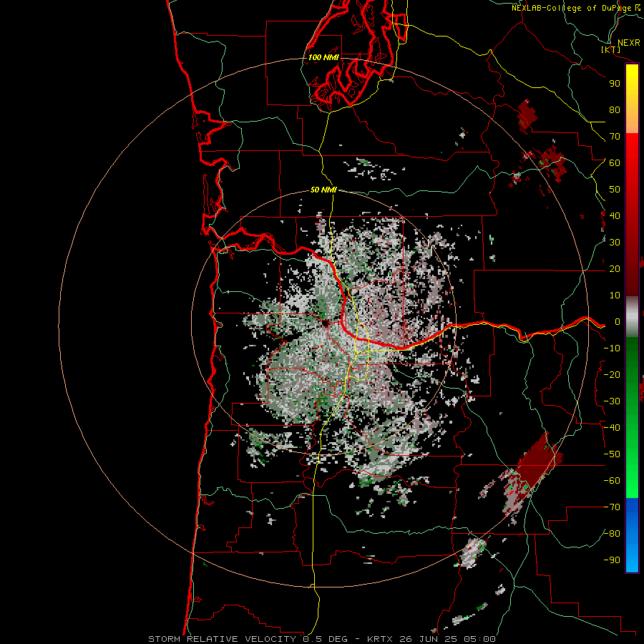Click the -90 value on the velocity scale
The image size is (644, 644).
(x=612, y=560)
